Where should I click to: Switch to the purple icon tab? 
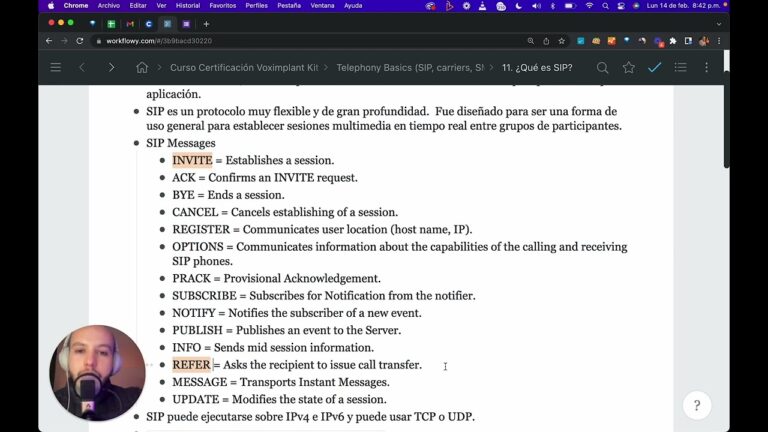(186, 24)
